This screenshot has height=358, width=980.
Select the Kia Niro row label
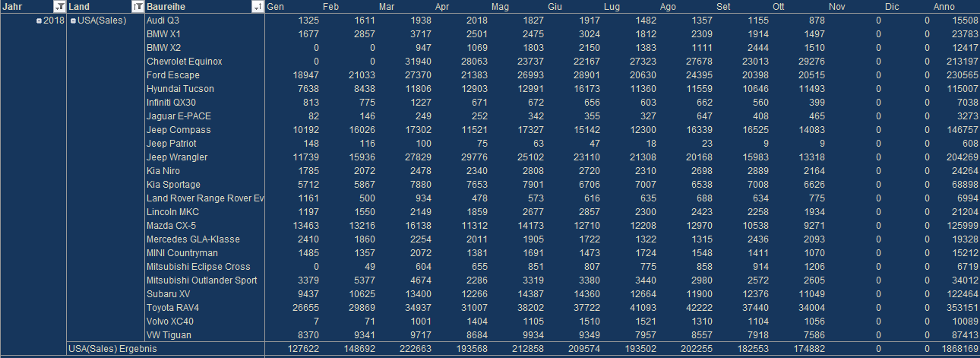[x=163, y=171]
